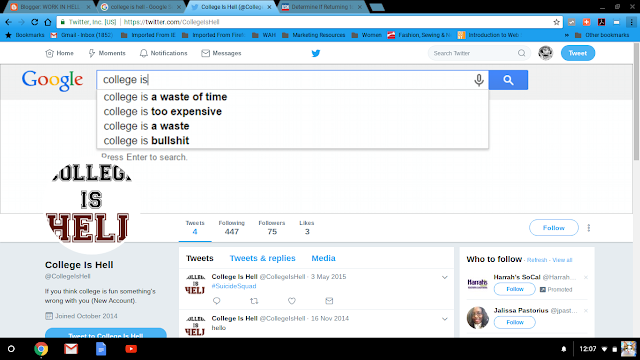Open the Notifications menu item

[x=163, y=53]
